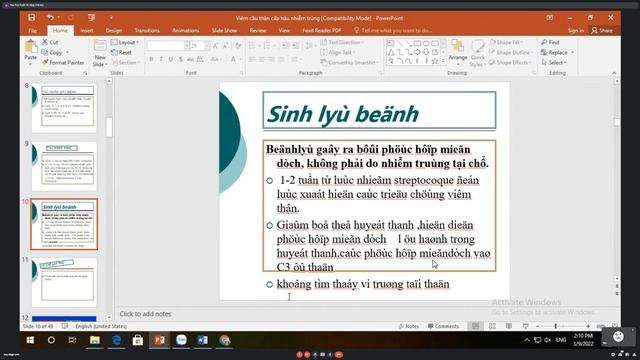This screenshot has width=640, height=360.
Task: Center text in Paragraph group
Action: [262, 60]
